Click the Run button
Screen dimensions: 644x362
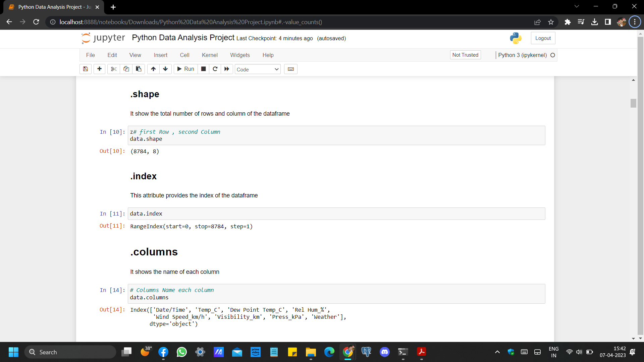[x=185, y=69]
